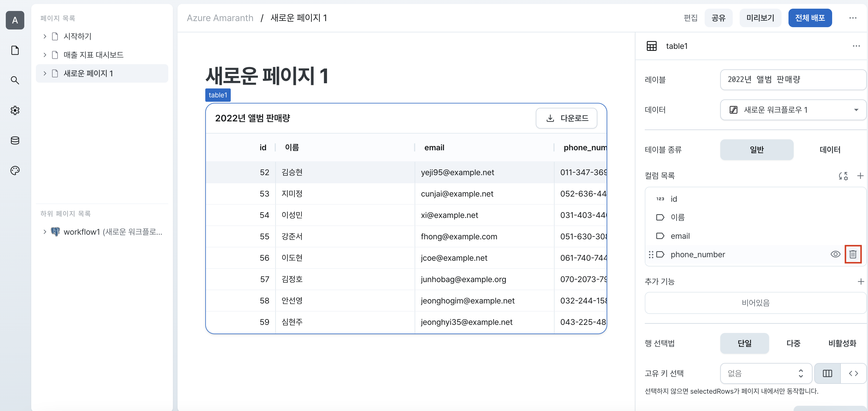Open the settings gear icon in sidebar
This screenshot has height=411, width=868.
click(15, 110)
